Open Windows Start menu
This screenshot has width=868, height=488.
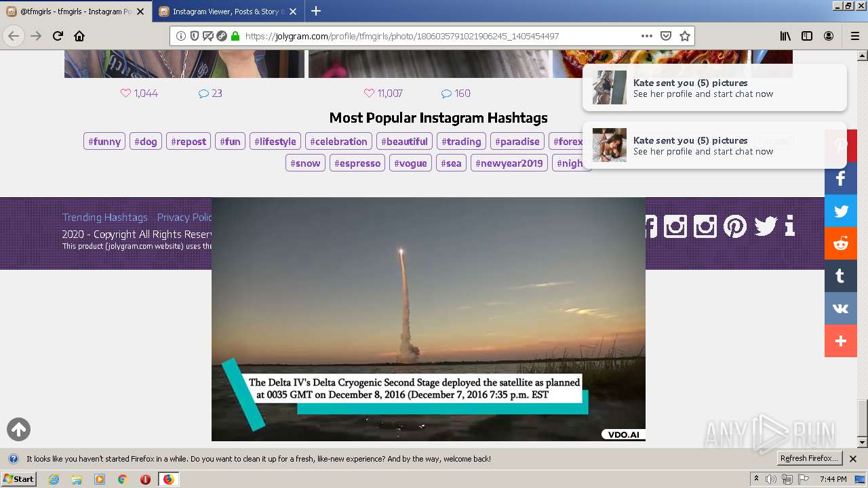(19, 479)
